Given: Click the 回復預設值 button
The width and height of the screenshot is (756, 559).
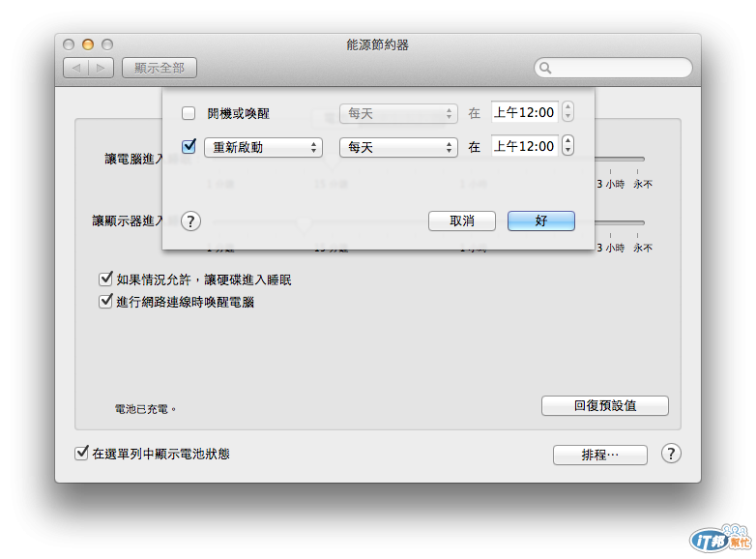Looking at the screenshot, I should point(605,405).
